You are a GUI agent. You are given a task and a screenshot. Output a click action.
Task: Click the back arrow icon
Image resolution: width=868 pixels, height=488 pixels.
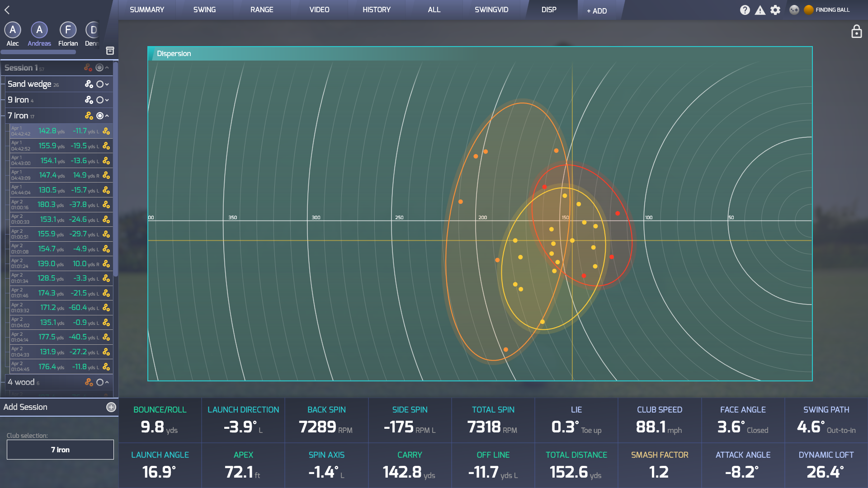click(x=7, y=9)
